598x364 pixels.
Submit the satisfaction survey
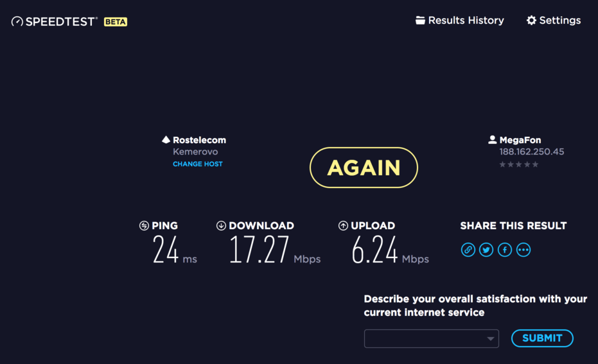click(x=542, y=338)
